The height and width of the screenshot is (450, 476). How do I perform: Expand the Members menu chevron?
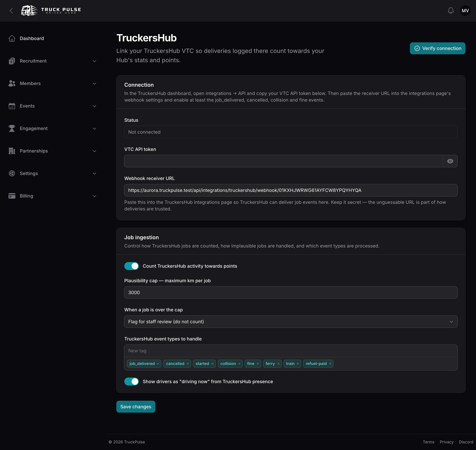(x=94, y=84)
